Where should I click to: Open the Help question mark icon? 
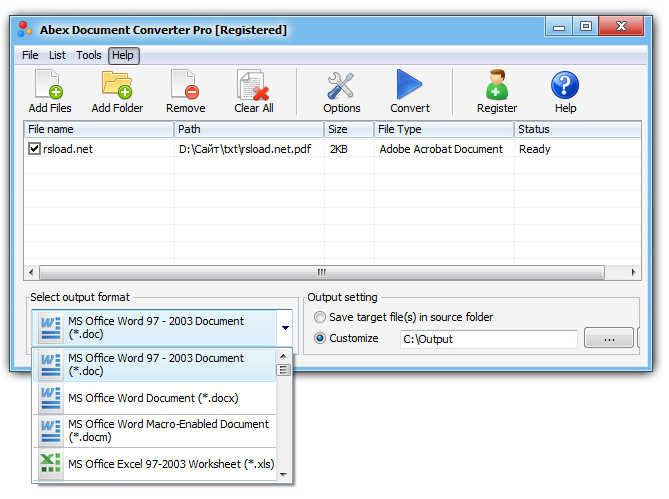(x=565, y=85)
